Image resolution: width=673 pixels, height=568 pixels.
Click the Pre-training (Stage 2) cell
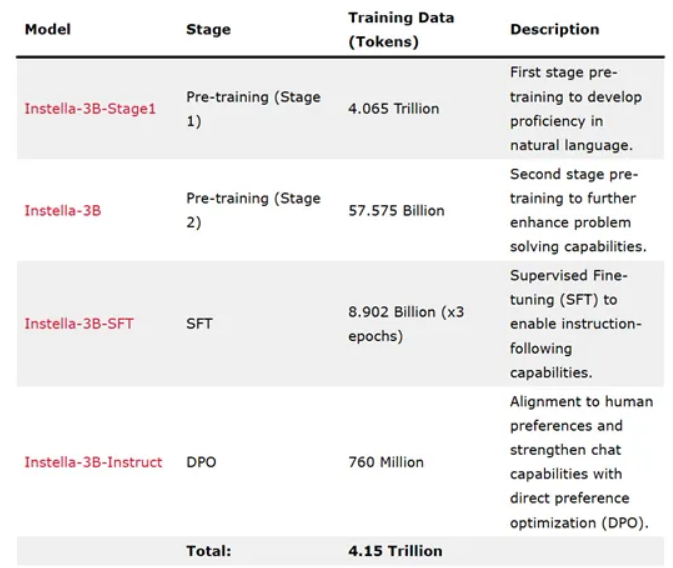pyautogui.click(x=253, y=210)
